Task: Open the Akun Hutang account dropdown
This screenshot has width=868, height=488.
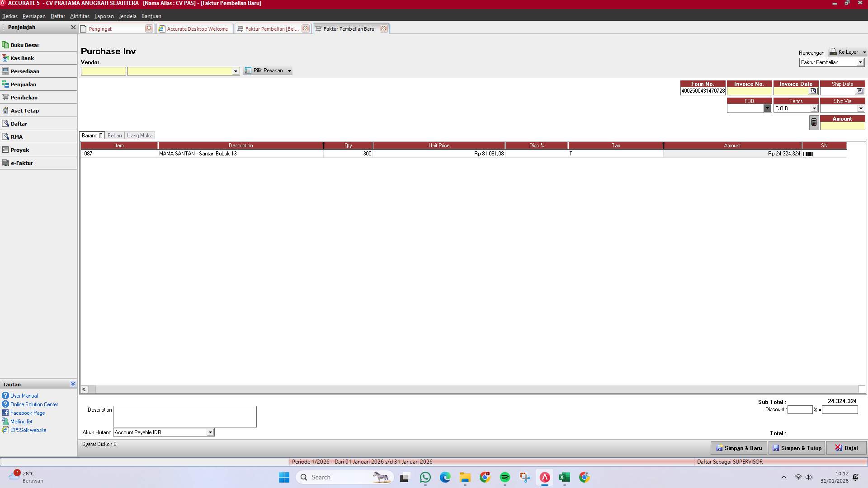Action: pyautogui.click(x=210, y=432)
